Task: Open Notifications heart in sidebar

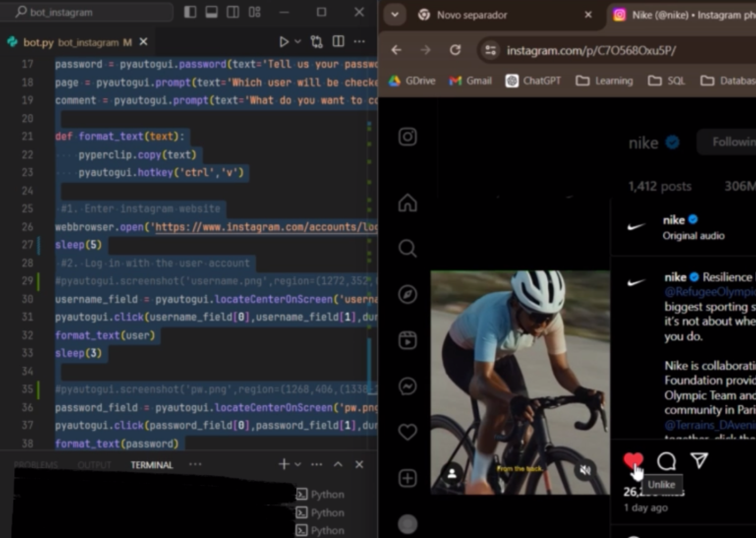Action: point(407,432)
